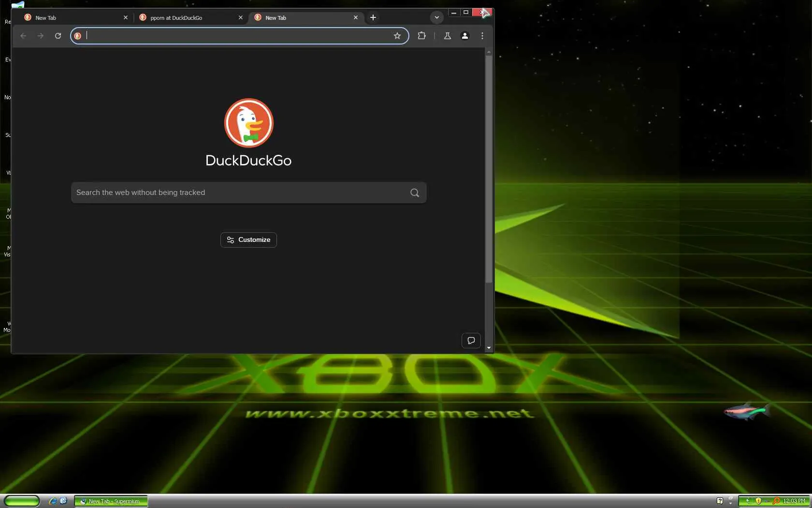Switch to the inactive New Tab tab
The width and height of the screenshot is (812, 508).
[75, 17]
